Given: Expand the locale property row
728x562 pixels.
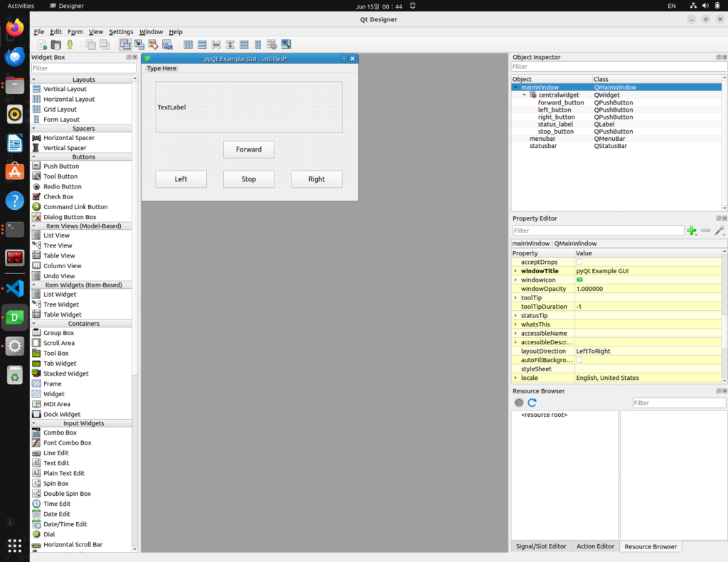Looking at the screenshot, I should (x=515, y=378).
